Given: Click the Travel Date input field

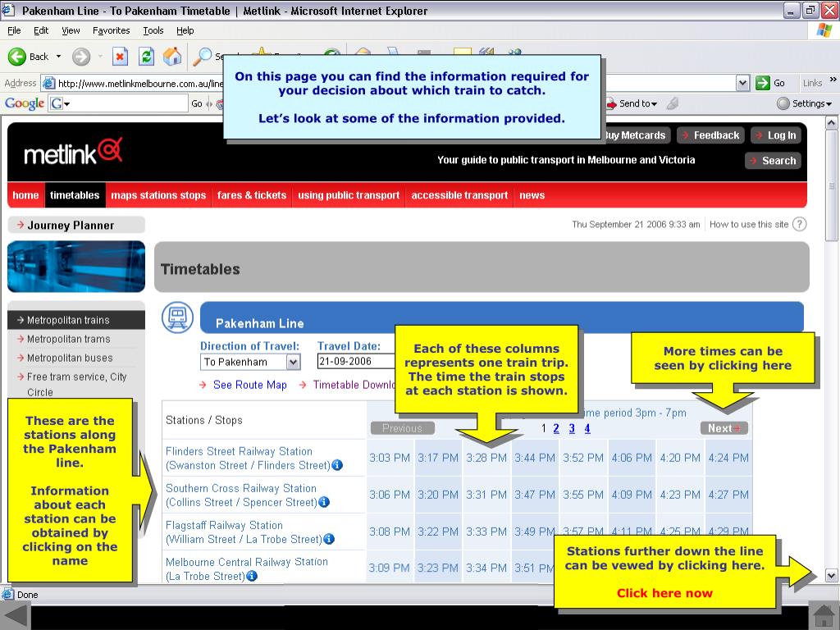Looking at the screenshot, I should click(356, 361).
